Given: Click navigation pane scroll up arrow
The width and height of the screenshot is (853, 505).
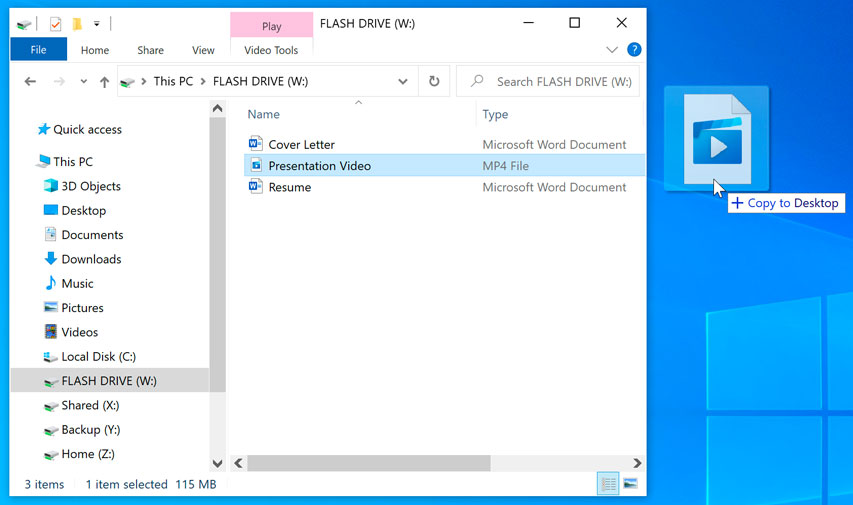Looking at the screenshot, I should click(x=217, y=108).
